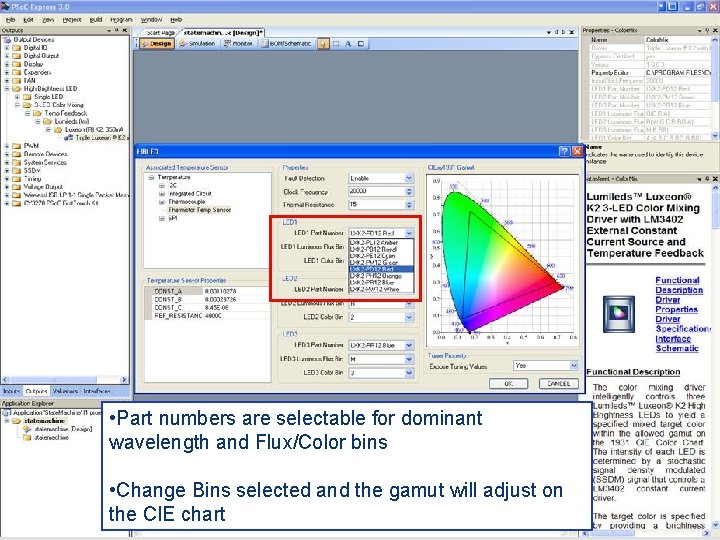The height and width of the screenshot is (540, 720).
Task: Switch to the Interfaces tab
Action: [97, 391]
